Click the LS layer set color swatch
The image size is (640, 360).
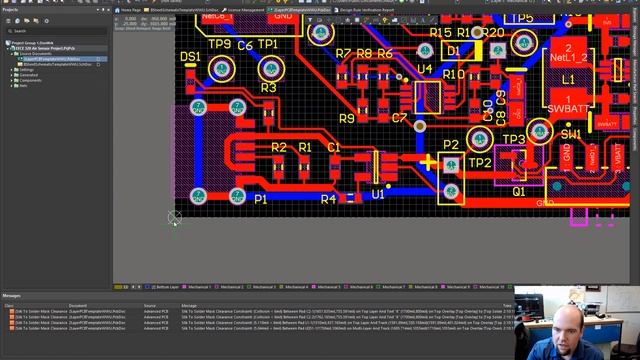(118, 287)
